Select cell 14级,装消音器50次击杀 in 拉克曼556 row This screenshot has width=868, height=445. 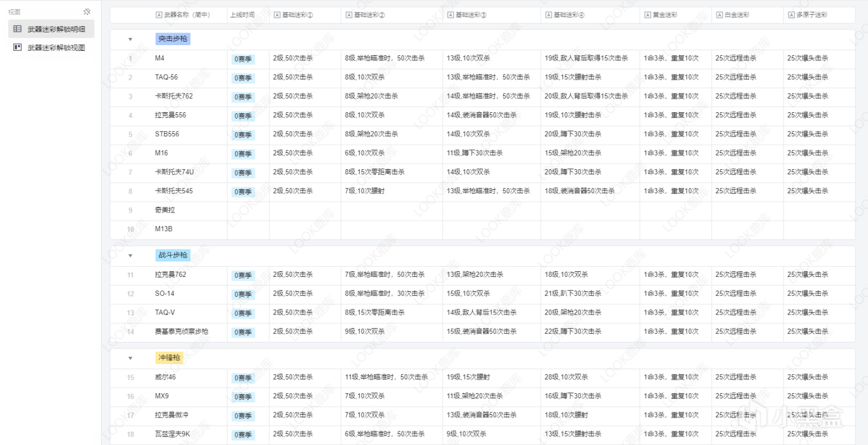click(x=492, y=116)
